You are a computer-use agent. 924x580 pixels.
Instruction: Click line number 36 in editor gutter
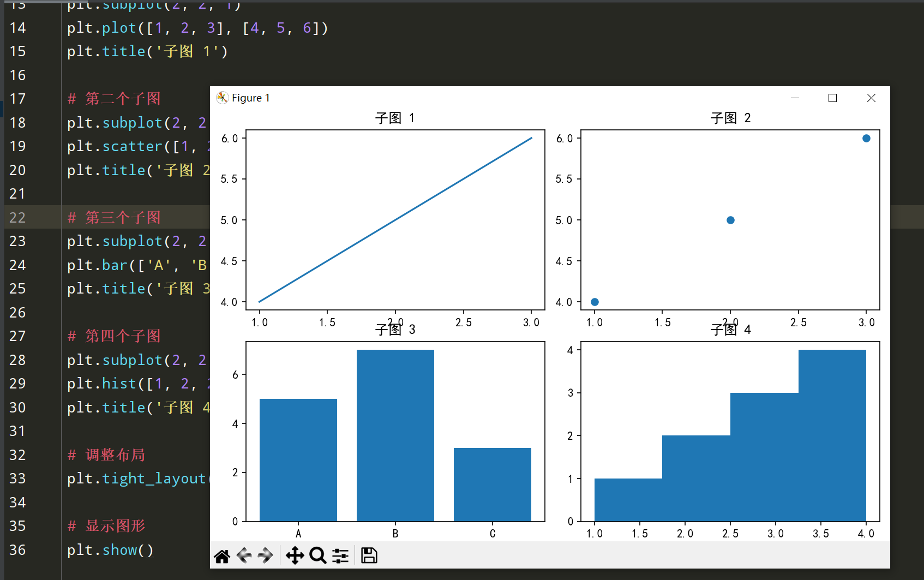[17, 549]
